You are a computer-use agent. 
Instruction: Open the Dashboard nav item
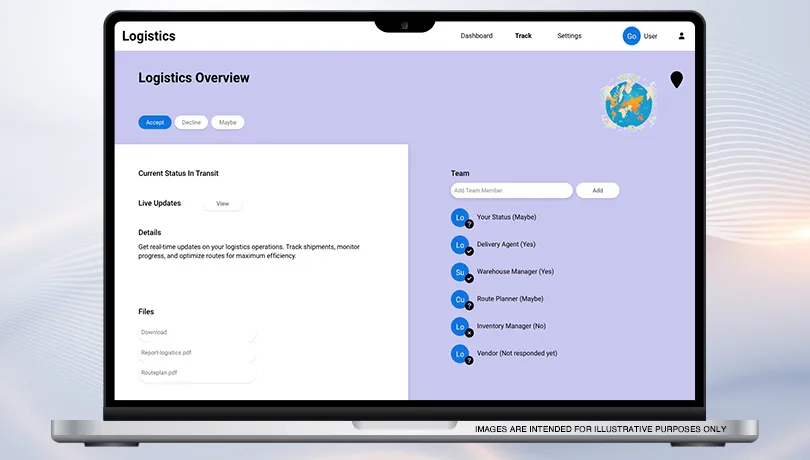pos(476,36)
